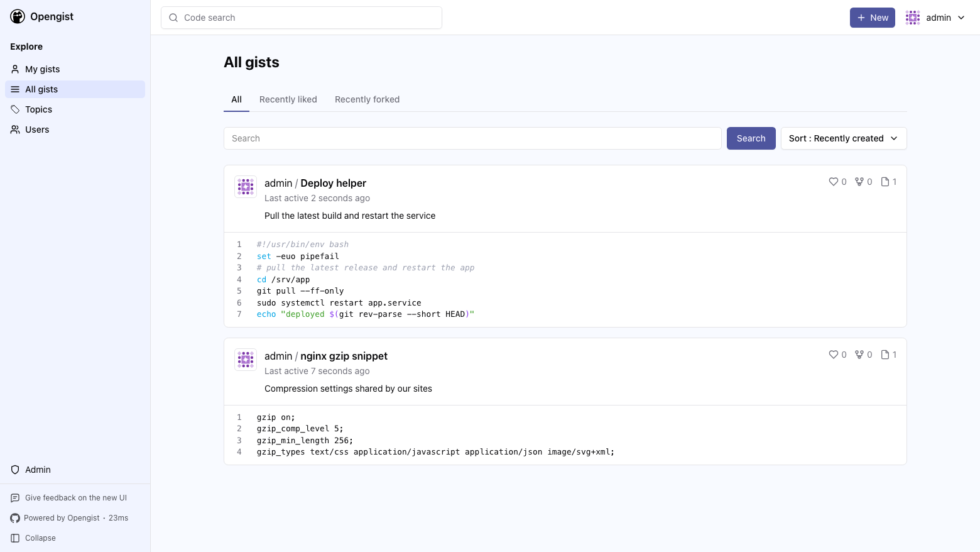Click the nginx gzip snippet avatar
The width and height of the screenshot is (980, 552).
click(246, 360)
